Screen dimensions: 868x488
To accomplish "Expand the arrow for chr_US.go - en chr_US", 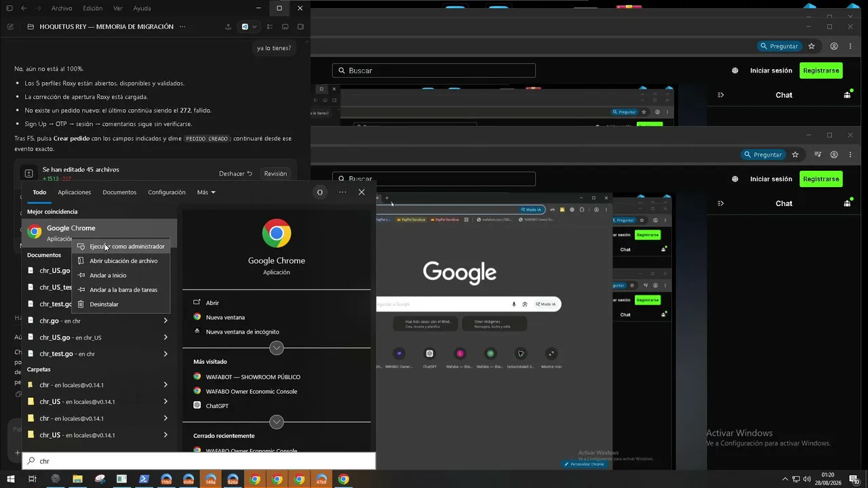I will click(x=165, y=337).
